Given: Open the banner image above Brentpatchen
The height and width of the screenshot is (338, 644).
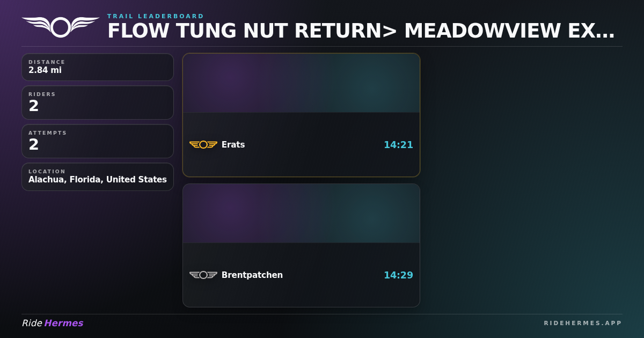Looking at the screenshot, I should pos(301,214).
